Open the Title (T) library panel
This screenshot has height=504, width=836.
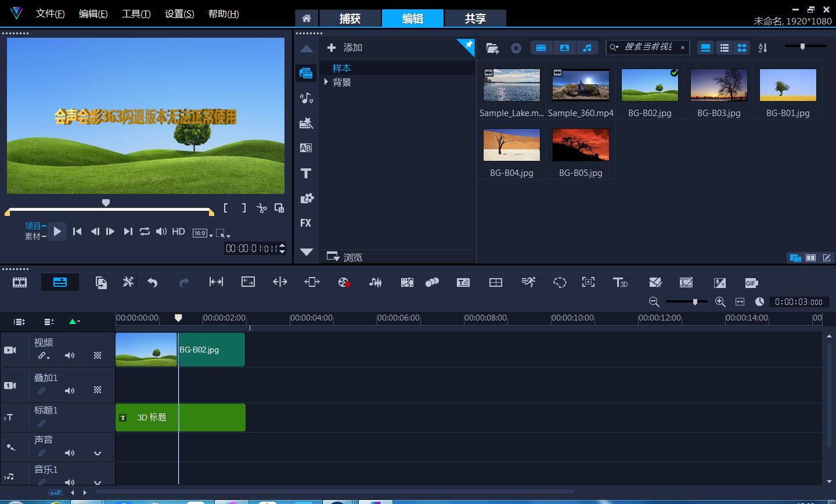point(306,173)
